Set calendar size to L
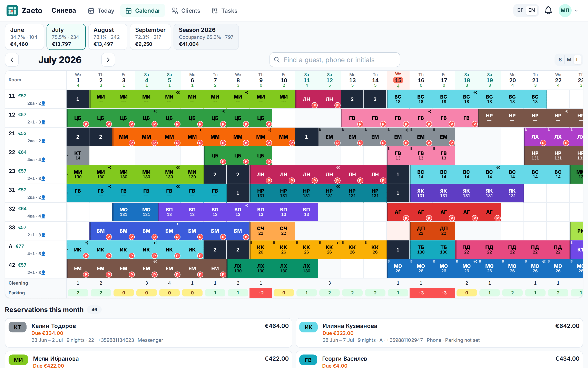Image resolution: width=588 pixels, height=368 pixels. (578, 60)
